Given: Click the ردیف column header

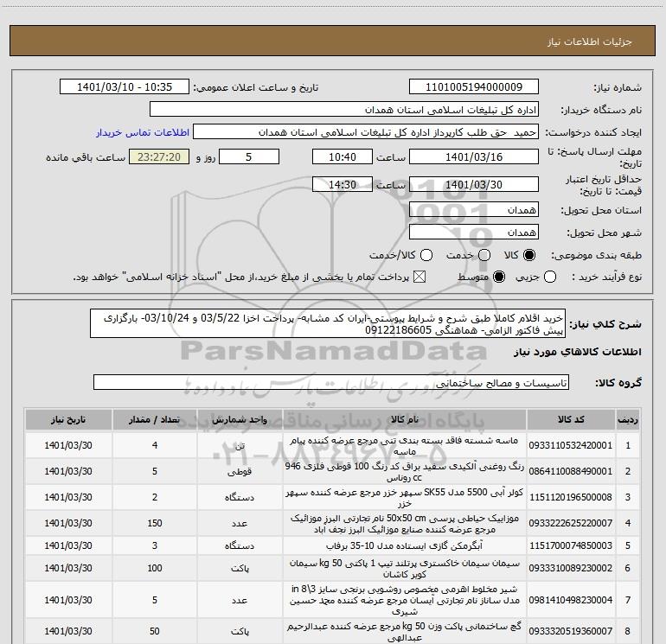Looking at the screenshot, I should click(x=628, y=419).
